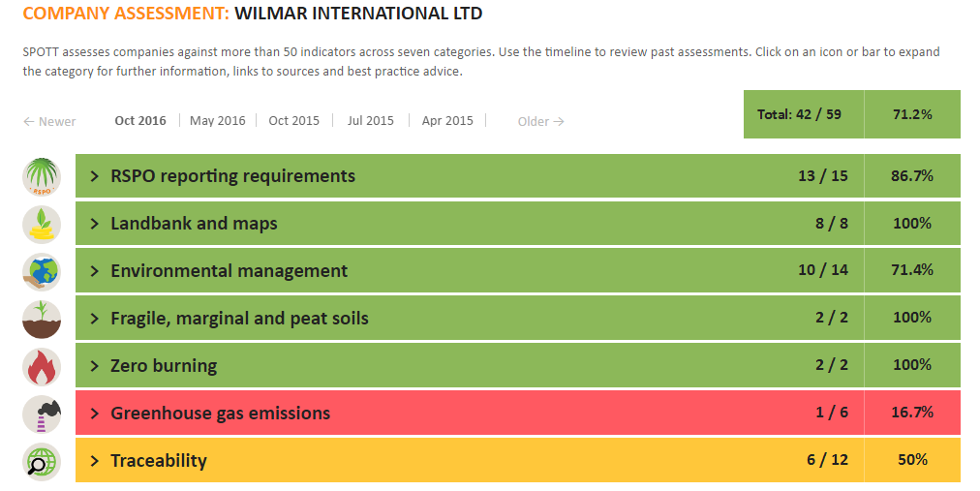Click the 71.4% Environmental percentage
The width and height of the screenshot is (980, 491).
(912, 270)
